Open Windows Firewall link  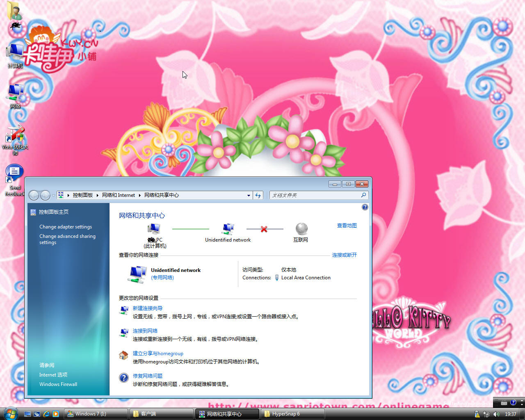pyautogui.click(x=58, y=384)
